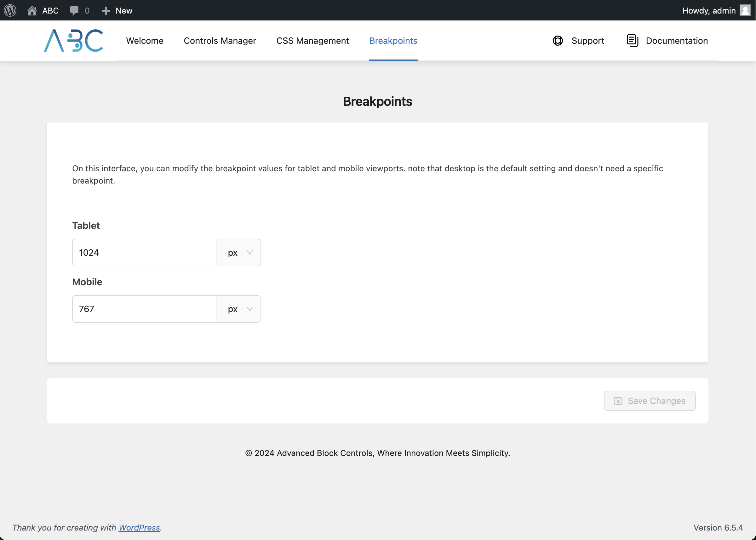The image size is (756, 540).
Task: Open the Welcome tab
Action: tap(145, 41)
